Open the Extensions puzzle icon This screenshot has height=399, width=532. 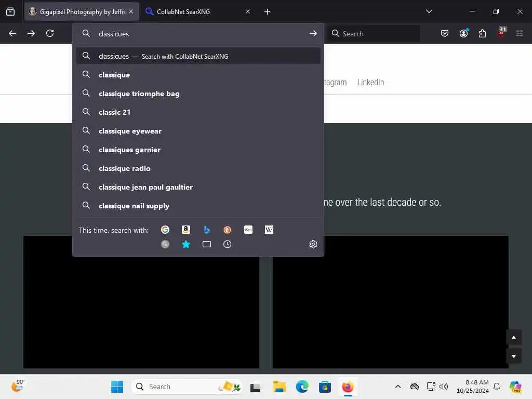(482, 33)
